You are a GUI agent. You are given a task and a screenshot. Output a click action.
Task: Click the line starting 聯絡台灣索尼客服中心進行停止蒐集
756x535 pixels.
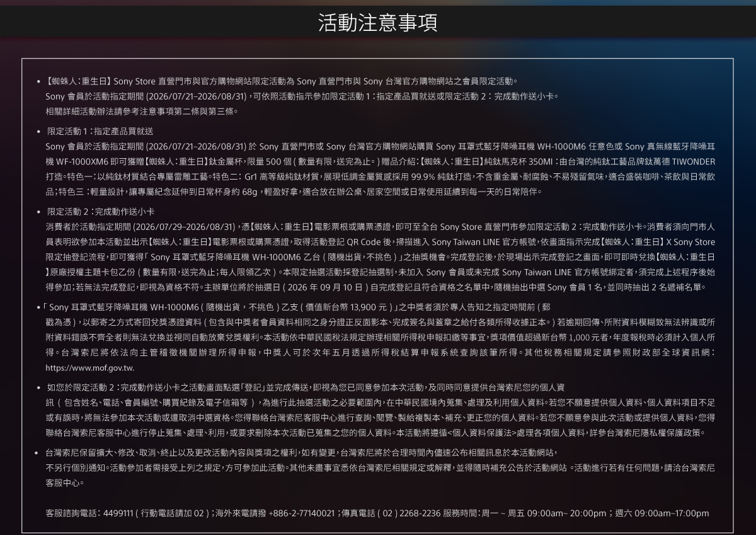coord(376,432)
